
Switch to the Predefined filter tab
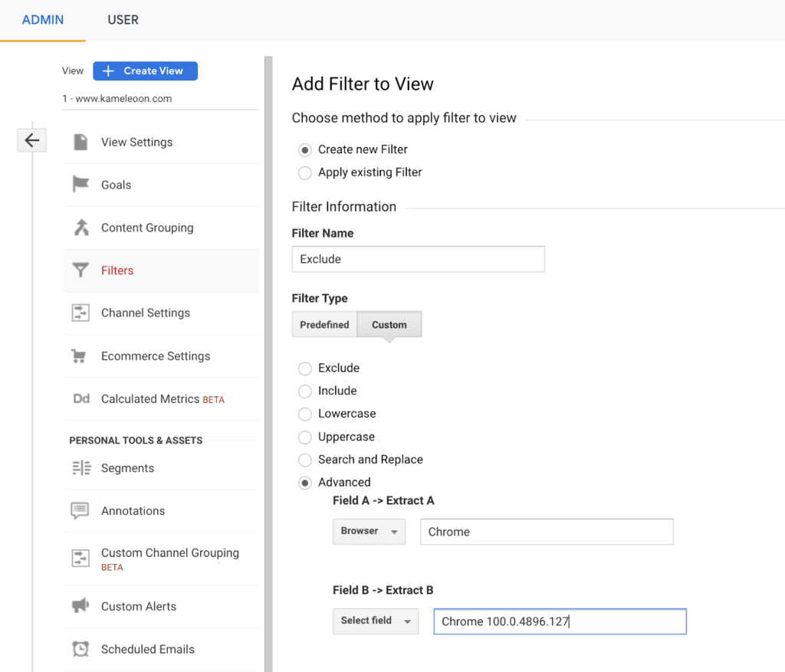324,324
